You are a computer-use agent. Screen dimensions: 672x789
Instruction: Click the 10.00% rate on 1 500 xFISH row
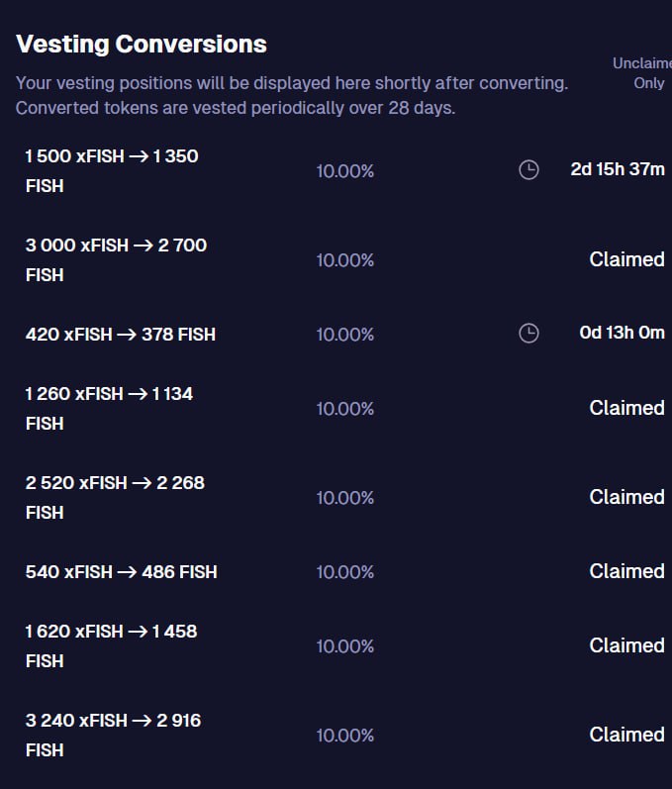point(345,171)
